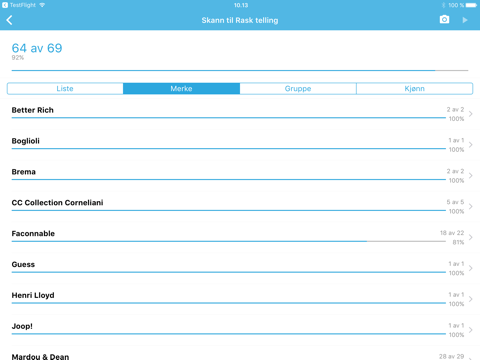Viewport: 480px width, 360px height.
Task: Expand the Better Rich row chevron
Action: coord(471,114)
